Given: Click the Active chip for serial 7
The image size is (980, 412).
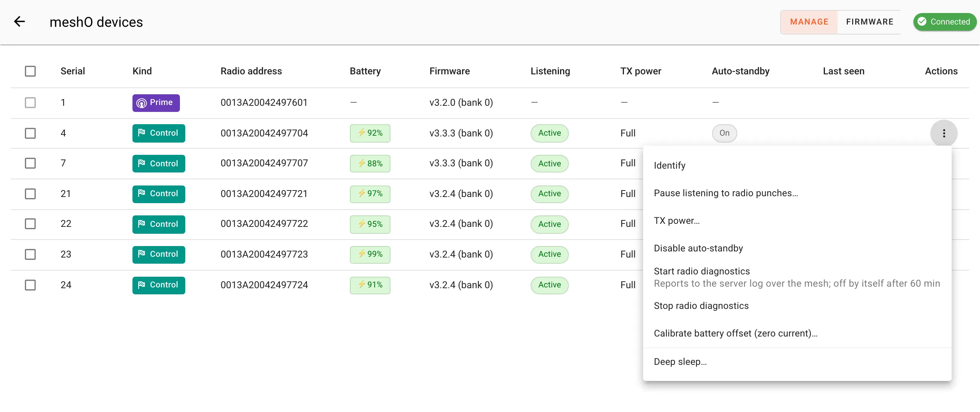Looking at the screenshot, I should [549, 164].
